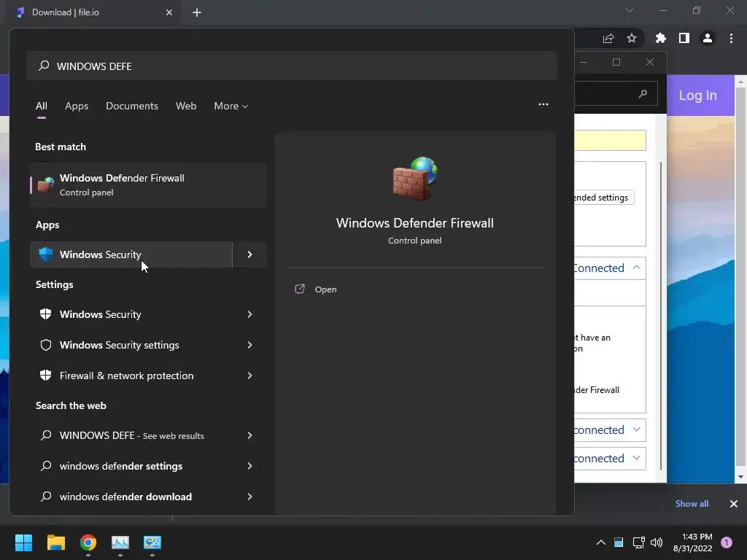This screenshot has width=747, height=560.
Task: Click the WINDOWS DEFE search input field
Action: point(292,66)
